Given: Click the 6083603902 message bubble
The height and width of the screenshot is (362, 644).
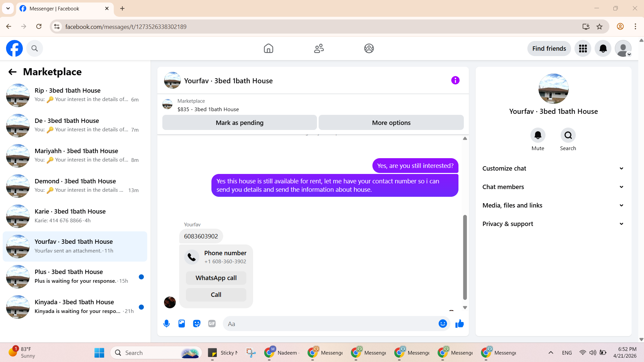Looking at the screenshot, I should click(201, 236).
